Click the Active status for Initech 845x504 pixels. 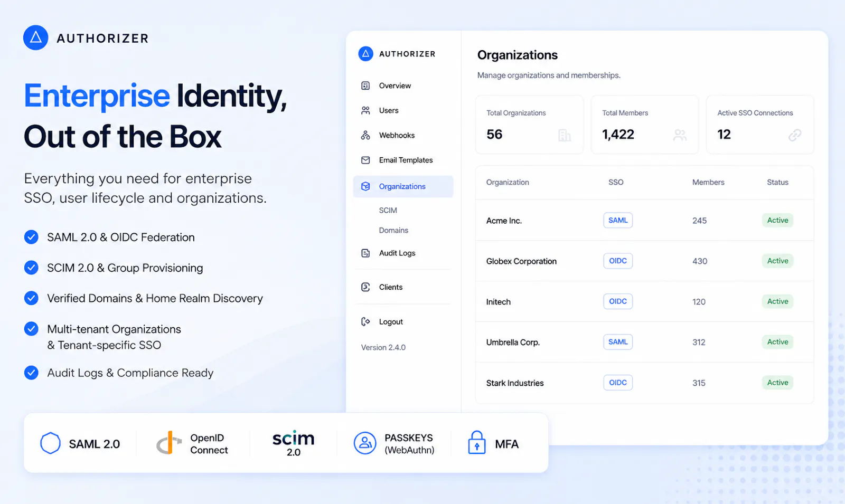[x=777, y=301]
